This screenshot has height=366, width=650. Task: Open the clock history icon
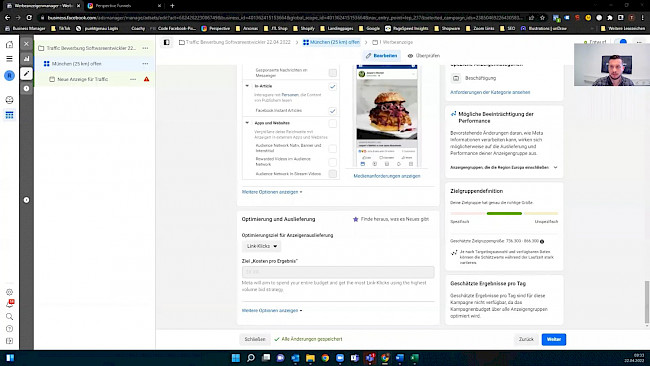pyautogui.click(x=27, y=88)
